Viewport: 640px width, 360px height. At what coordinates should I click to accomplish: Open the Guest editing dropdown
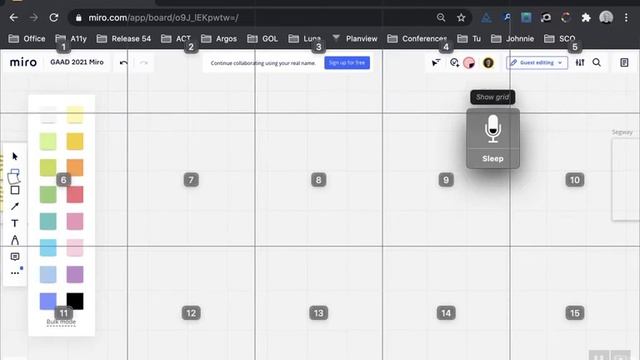[537, 63]
